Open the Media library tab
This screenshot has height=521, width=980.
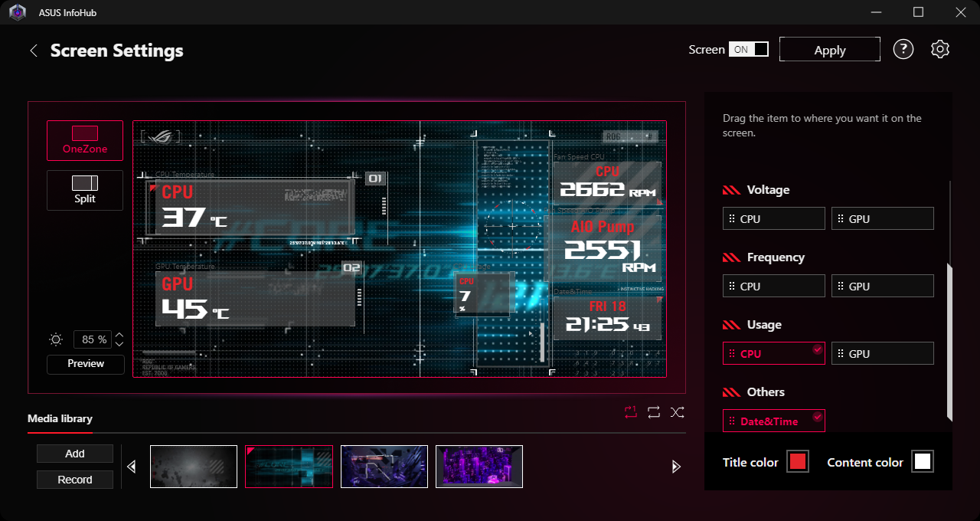(x=60, y=418)
